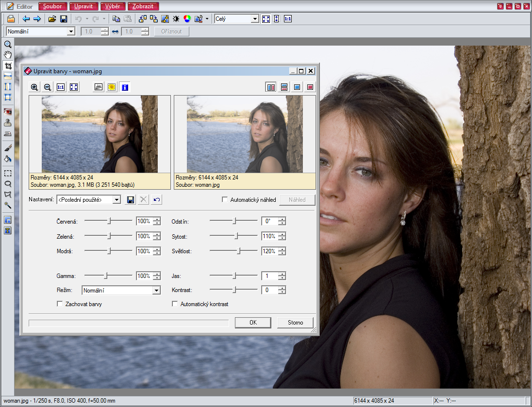The height and width of the screenshot is (407, 532).
Task: Click OK to apply color changes
Action: point(253,323)
